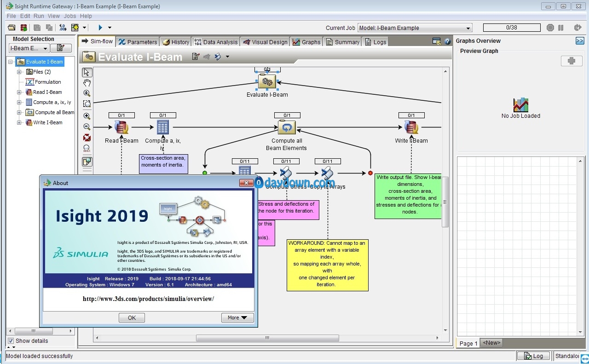This screenshot has height=364, width=589.
Task: Expand the Compute a, ix, iy tree node
Action: coord(19,102)
